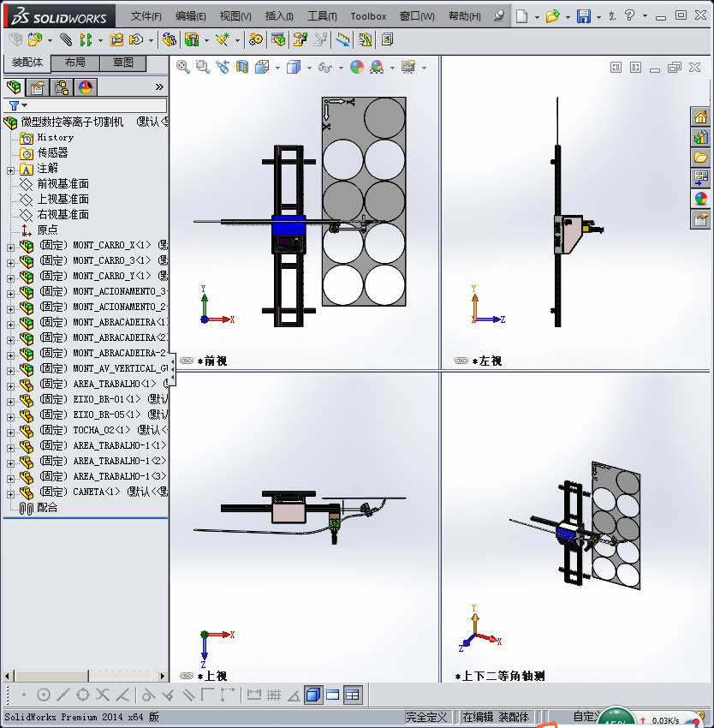
Task: Toggle the four-viewport layout button
Action: tap(352, 695)
